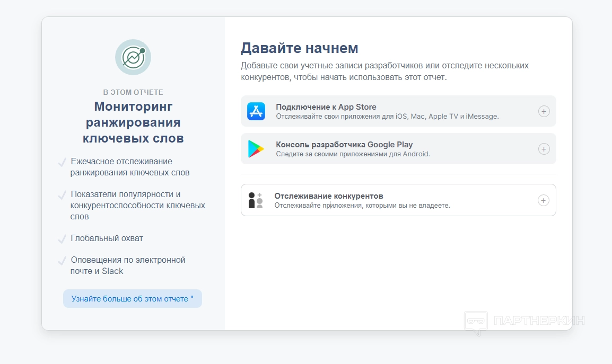Select 'Отслеживание конкурентов' title

[329, 196]
